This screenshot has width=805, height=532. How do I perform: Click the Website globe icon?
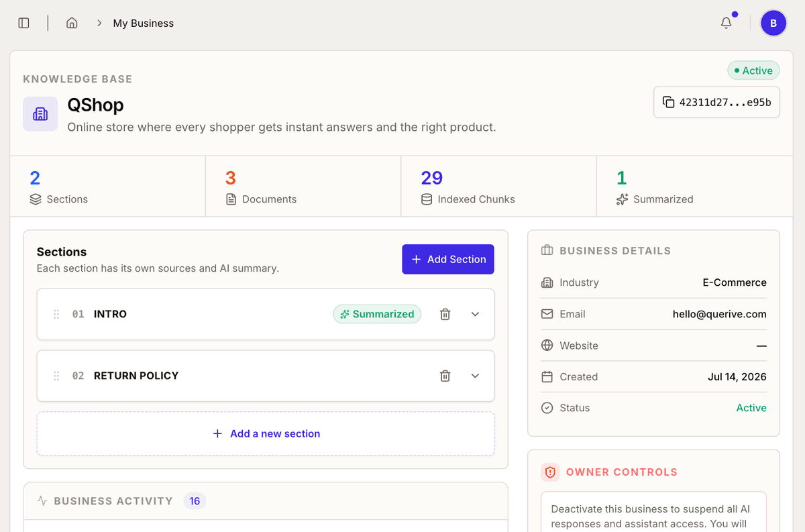tap(547, 345)
